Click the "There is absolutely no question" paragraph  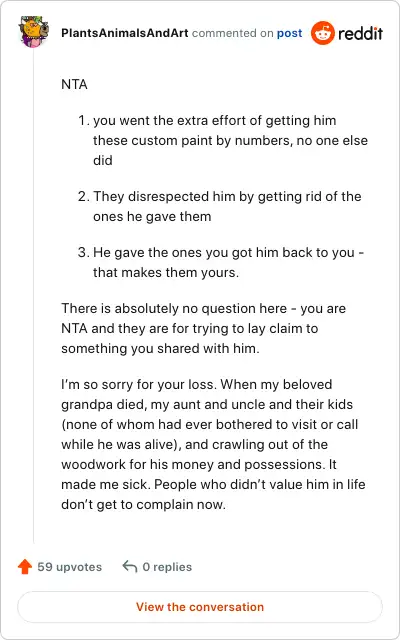coord(204,328)
